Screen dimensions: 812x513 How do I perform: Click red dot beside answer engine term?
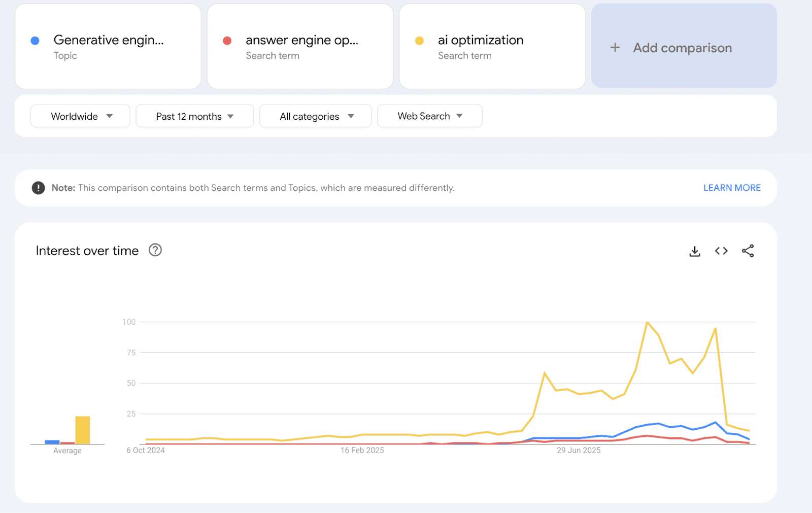pos(227,41)
